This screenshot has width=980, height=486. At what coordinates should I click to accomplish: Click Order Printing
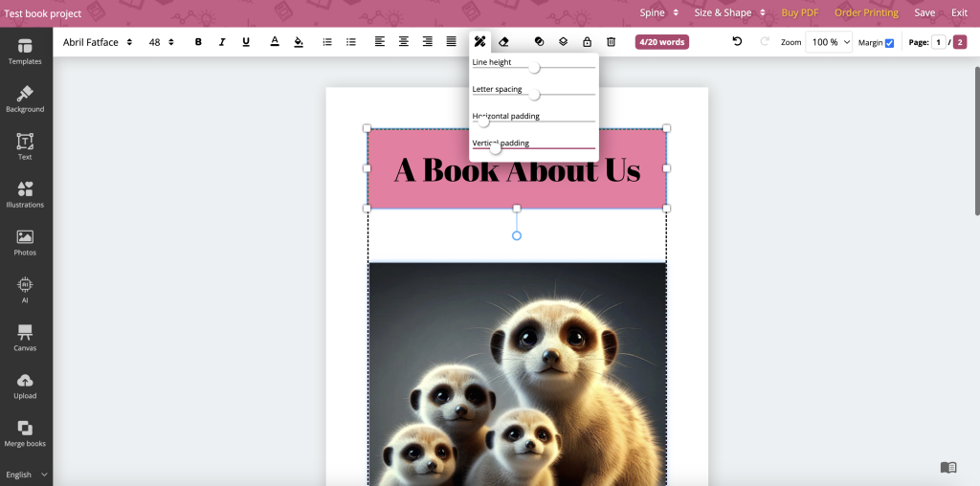pos(866,12)
